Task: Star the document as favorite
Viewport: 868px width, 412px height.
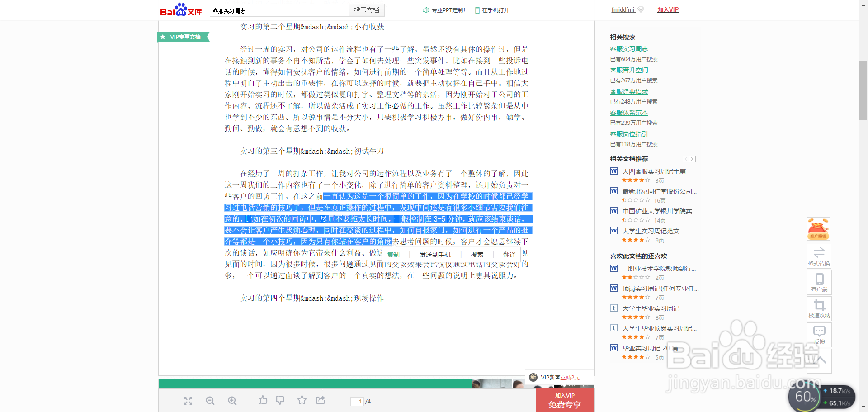Action: click(x=302, y=400)
